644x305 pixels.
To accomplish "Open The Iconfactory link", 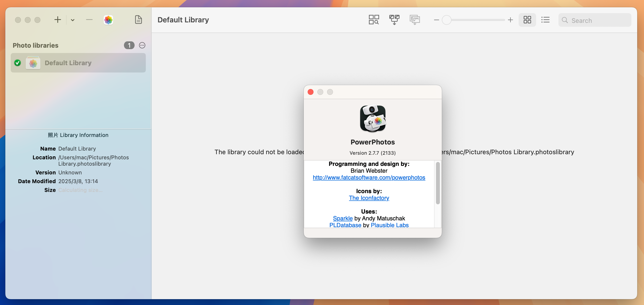I will pos(369,198).
